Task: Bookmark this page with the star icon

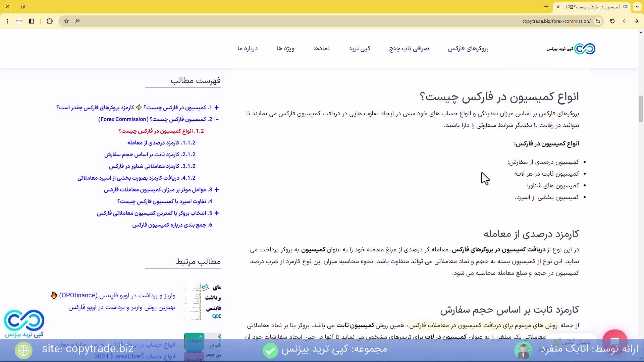Action: [x=66, y=21]
